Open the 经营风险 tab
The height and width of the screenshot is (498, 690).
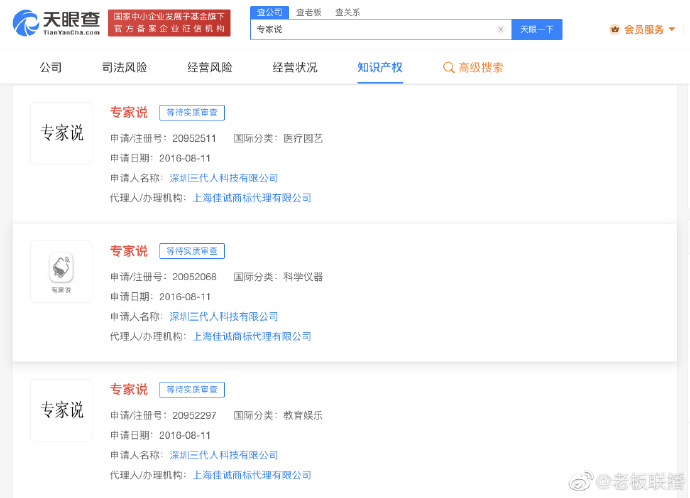pyautogui.click(x=209, y=68)
